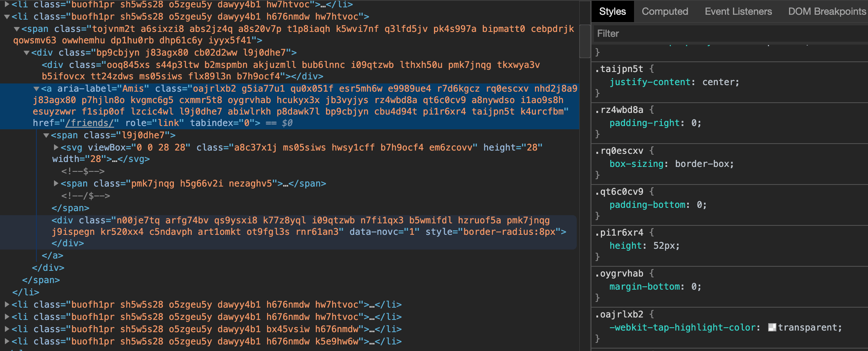This screenshot has height=351, width=868.
Task: Expand the span pmk7jnqg h5g66v2i node
Action: (56, 184)
